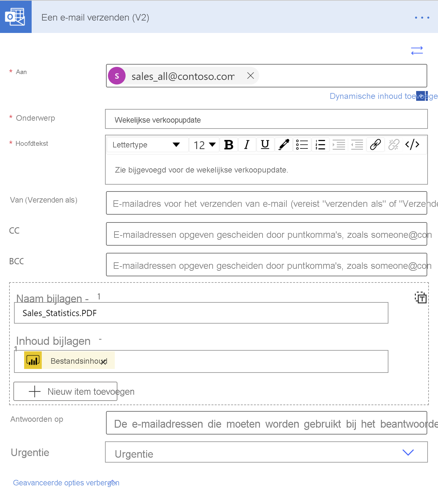Click the CC email addresses field
This screenshot has width=438, height=504.
coord(266,234)
